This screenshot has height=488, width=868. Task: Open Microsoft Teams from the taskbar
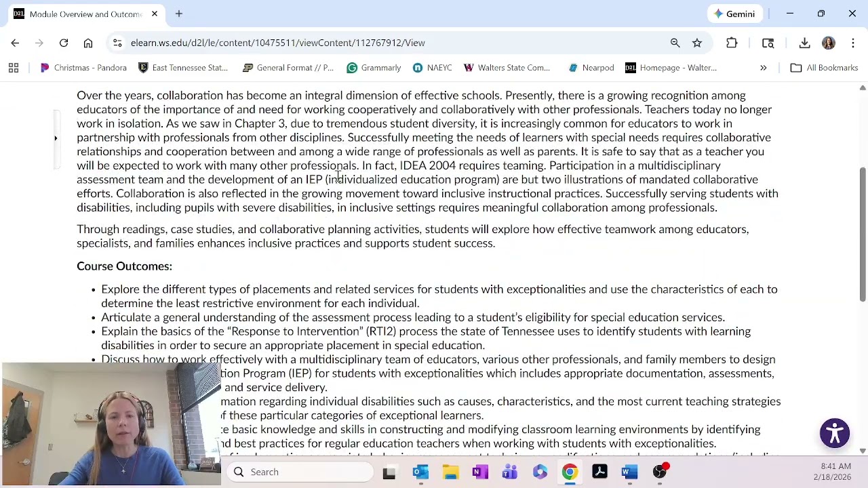(x=510, y=472)
